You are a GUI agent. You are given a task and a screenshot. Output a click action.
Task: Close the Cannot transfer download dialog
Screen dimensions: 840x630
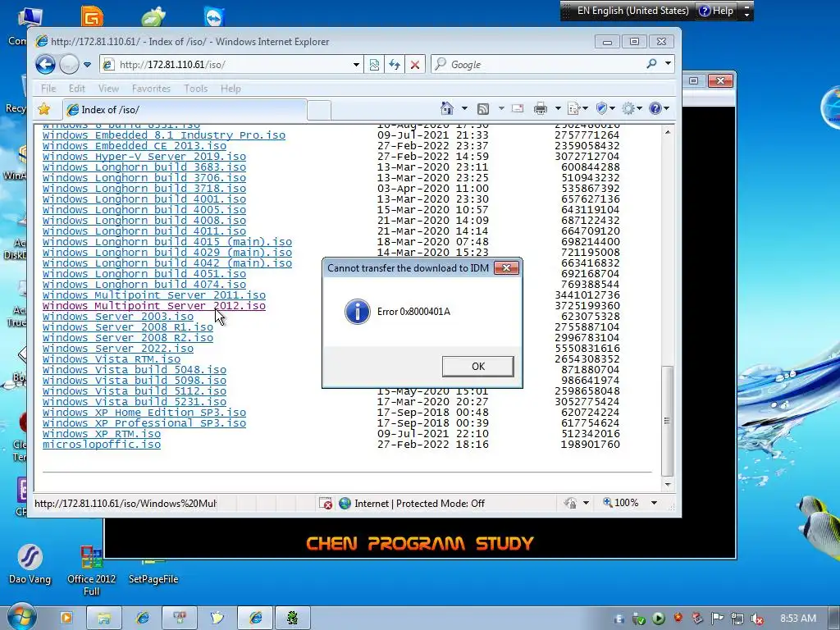coord(506,268)
